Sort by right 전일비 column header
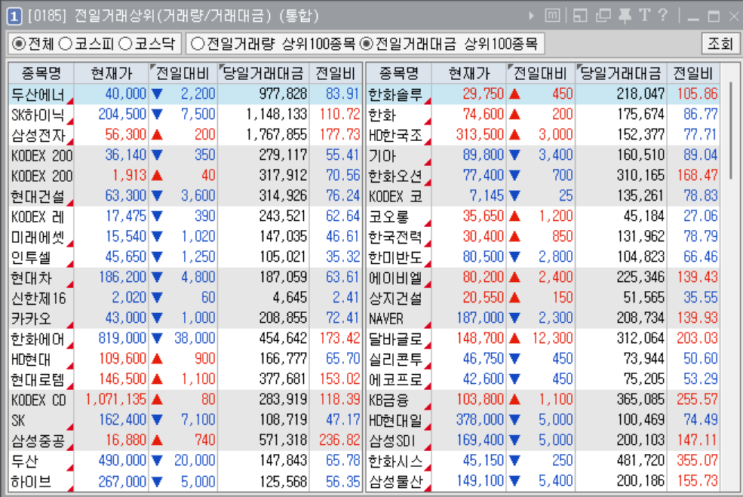Screen dimensions: 743x497 (x=693, y=73)
